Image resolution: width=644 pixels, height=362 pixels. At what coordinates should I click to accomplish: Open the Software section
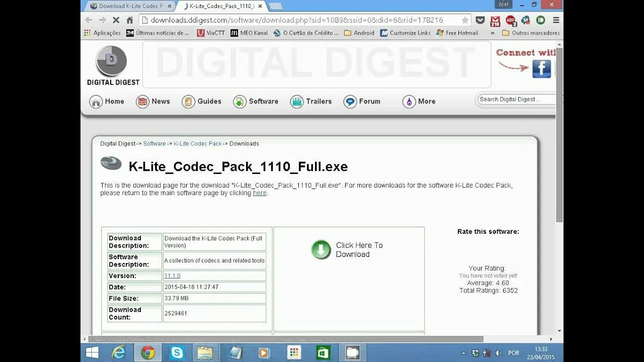coord(256,102)
